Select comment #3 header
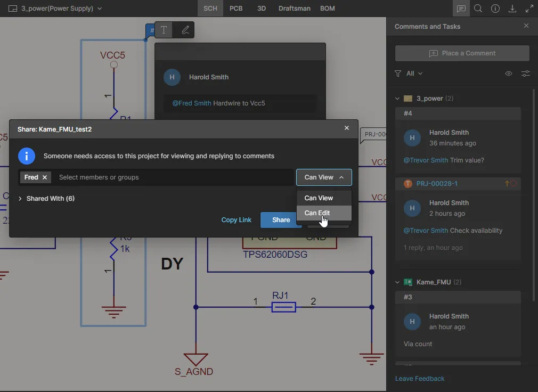Image resolution: width=538 pixels, height=392 pixels. tap(458, 297)
